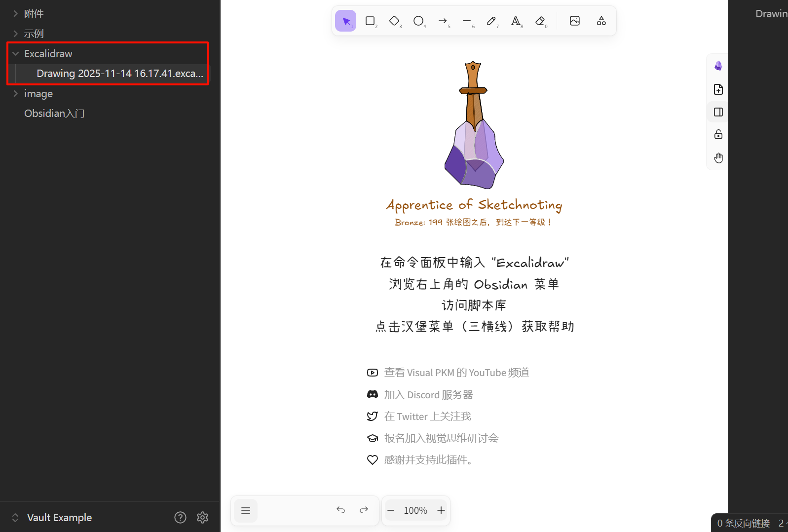This screenshot has width=788, height=532.
Task: Toggle the tool lock icon
Action: coord(718,134)
